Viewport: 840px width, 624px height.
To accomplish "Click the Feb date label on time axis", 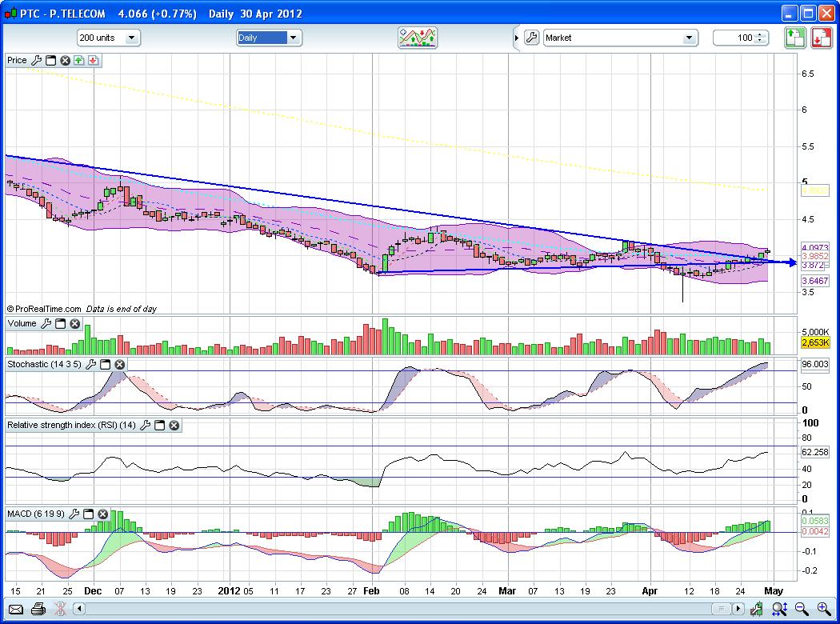I will tap(371, 590).
